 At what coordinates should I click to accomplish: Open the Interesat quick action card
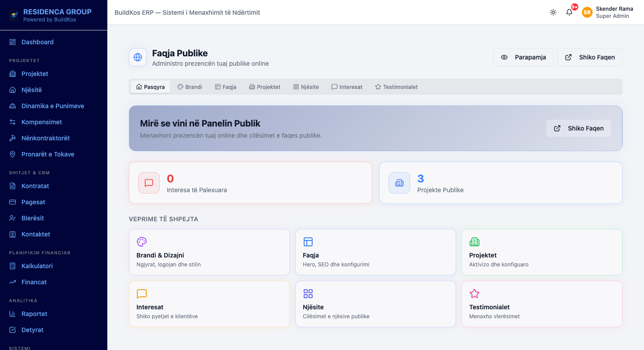[209, 304]
